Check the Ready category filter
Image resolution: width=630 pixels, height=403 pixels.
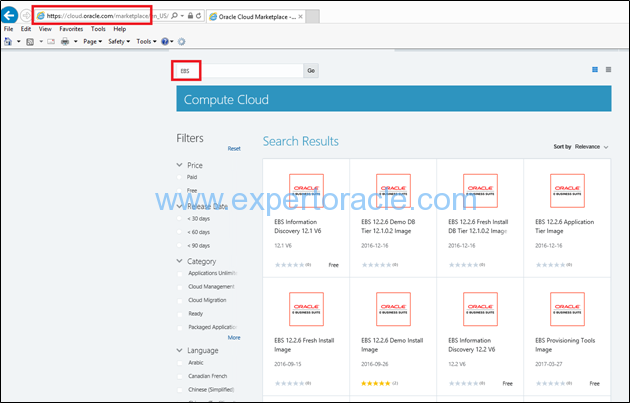point(180,314)
